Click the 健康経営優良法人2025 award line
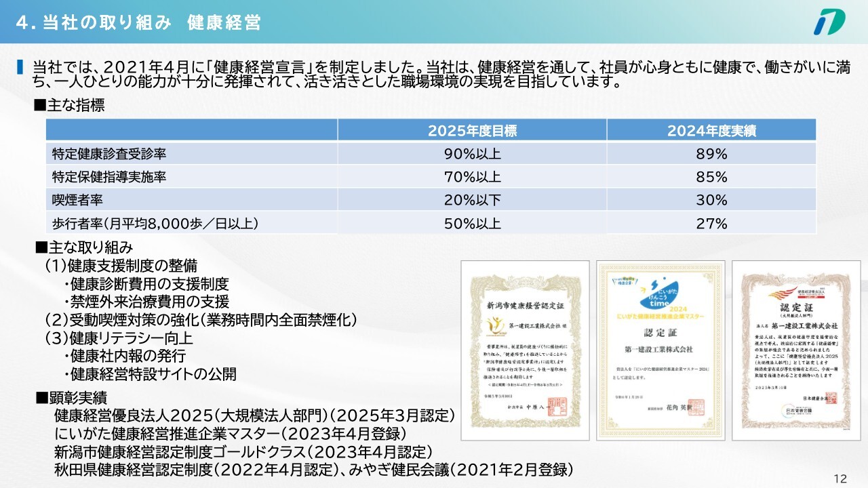 [254, 415]
